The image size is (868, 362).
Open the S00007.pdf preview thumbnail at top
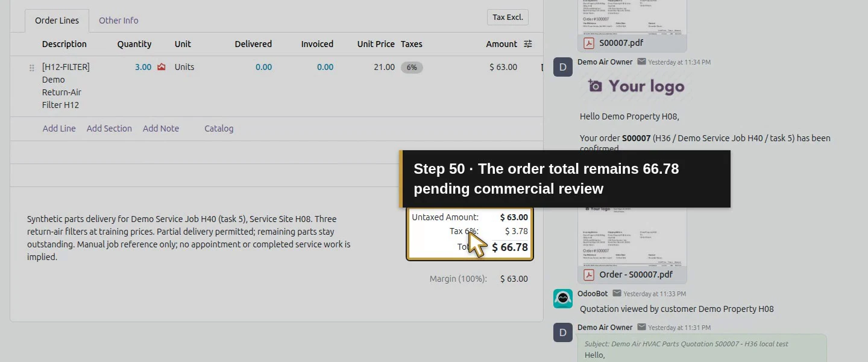[x=632, y=17]
